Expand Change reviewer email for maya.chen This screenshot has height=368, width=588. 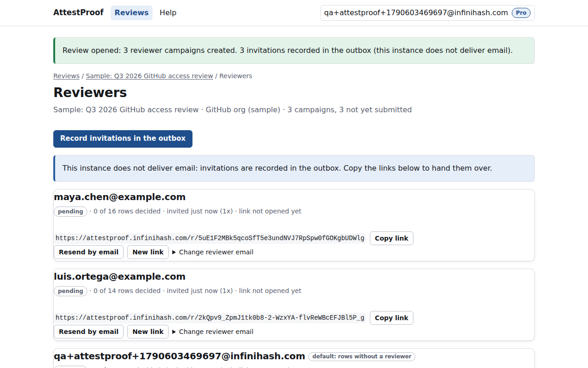[x=213, y=252]
